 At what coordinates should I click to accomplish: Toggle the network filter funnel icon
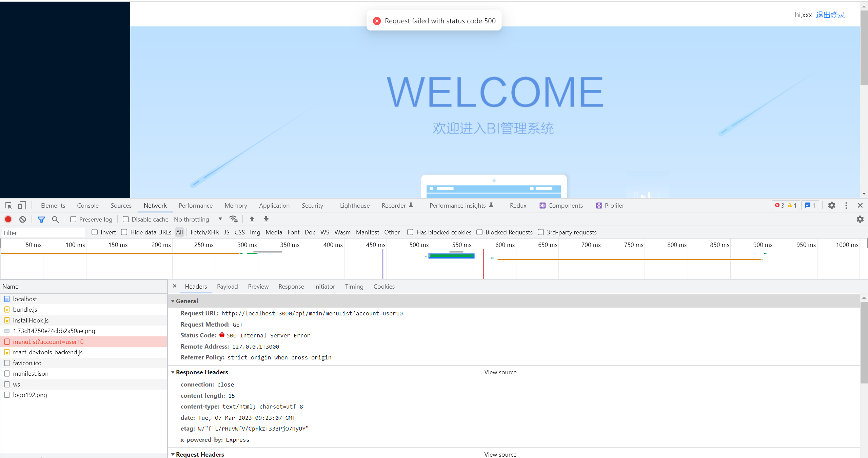(x=41, y=219)
